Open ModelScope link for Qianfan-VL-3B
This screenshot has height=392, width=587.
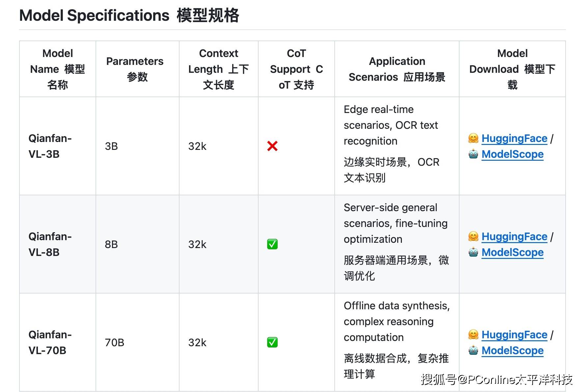(x=512, y=154)
